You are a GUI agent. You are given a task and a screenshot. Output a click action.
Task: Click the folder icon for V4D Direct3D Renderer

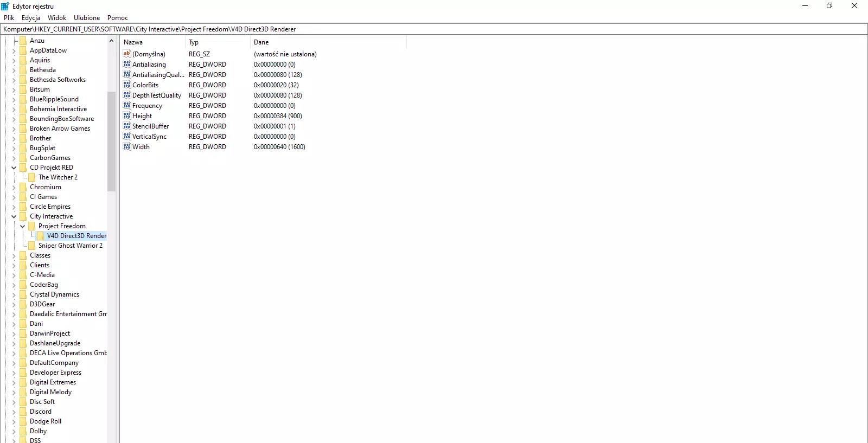coord(40,236)
